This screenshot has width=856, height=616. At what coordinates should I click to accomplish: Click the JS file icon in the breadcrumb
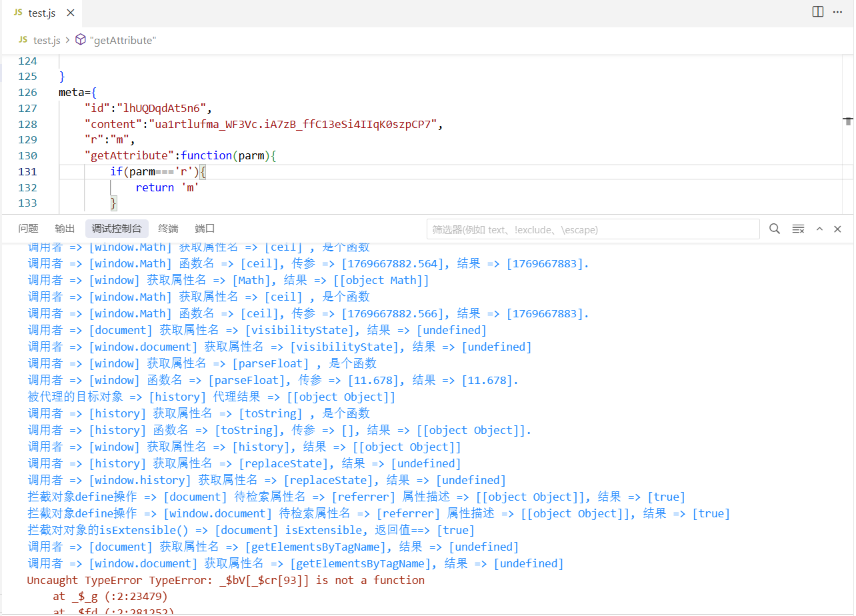pos(23,40)
